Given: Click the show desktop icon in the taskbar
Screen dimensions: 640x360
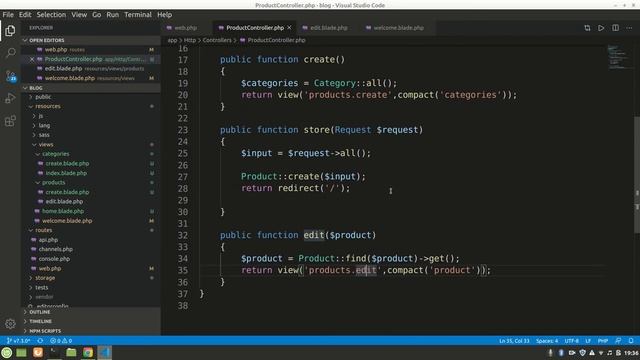Looking at the screenshot, I should 21,352.
